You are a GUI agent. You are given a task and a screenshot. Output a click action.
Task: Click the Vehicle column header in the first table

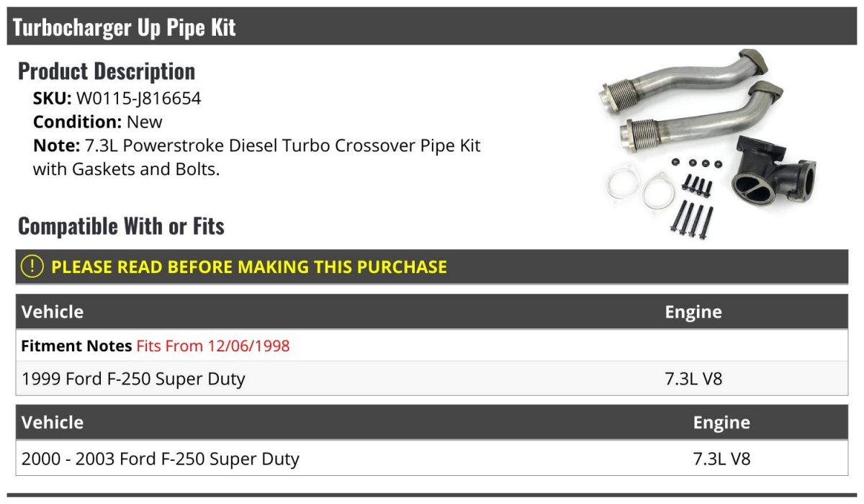(x=53, y=312)
